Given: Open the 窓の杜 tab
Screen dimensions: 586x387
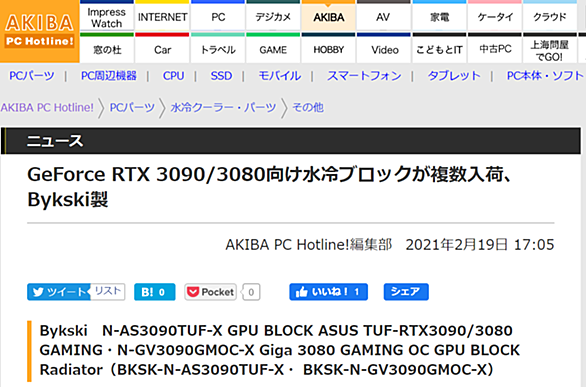Looking at the screenshot, I should coord(107,49).
